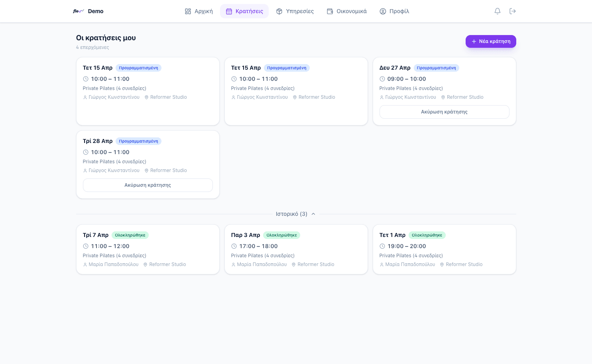Click the flow Demo logo
592x364 pixels.
88,11
